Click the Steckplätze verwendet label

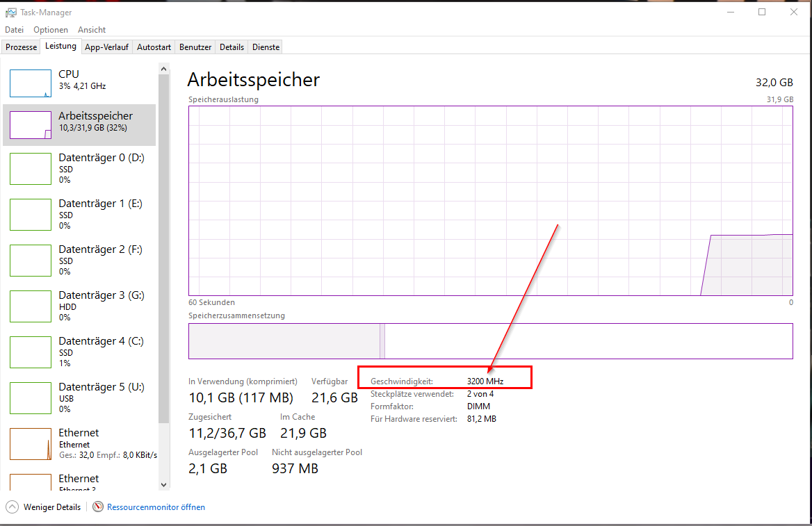(412, 394)
